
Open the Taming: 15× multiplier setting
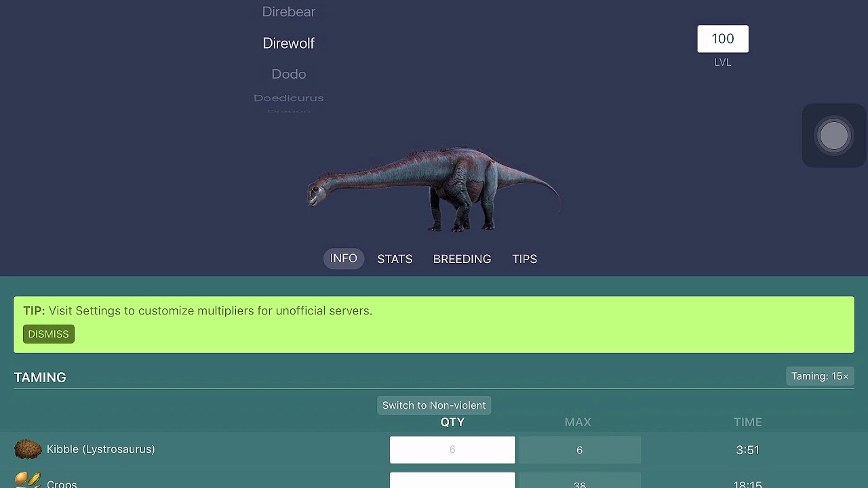pos(820,376)
